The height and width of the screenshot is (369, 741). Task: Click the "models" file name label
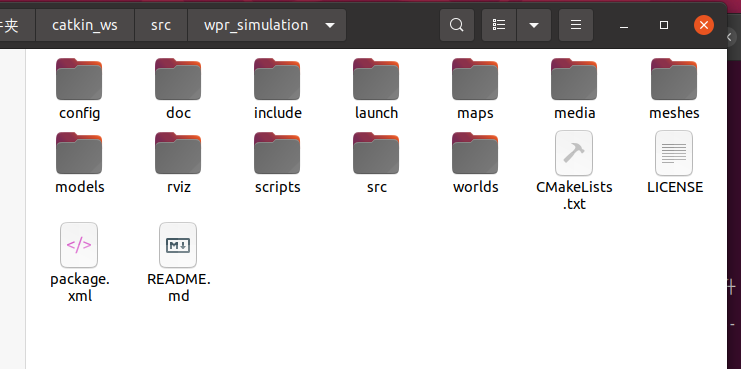tap(80, 187)
